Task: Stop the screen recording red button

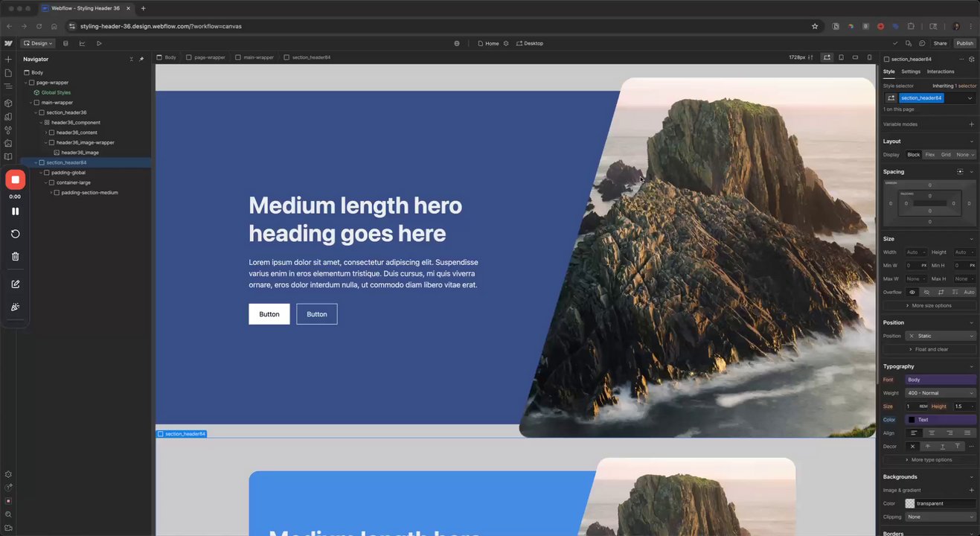Action: click(15, 179)
